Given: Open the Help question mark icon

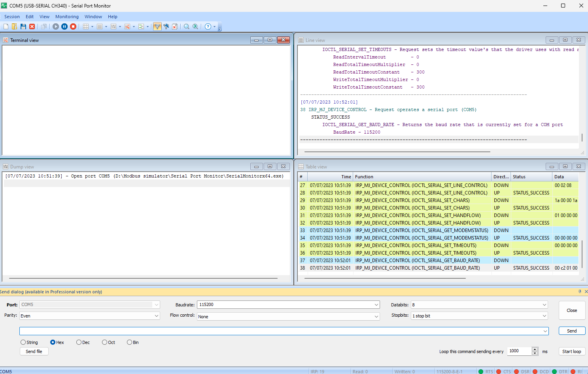Looking at the screenshot, I should pyautogui.click(x=208, y=26).
